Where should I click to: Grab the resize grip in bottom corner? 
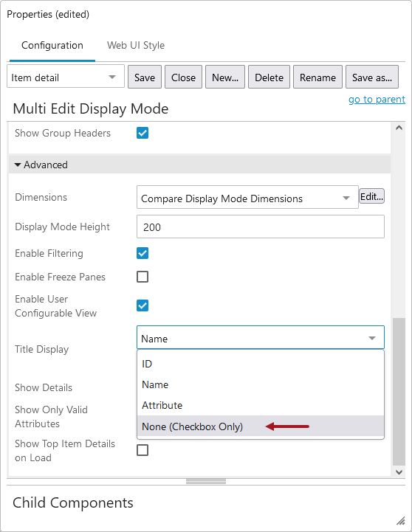coord(401,520)
